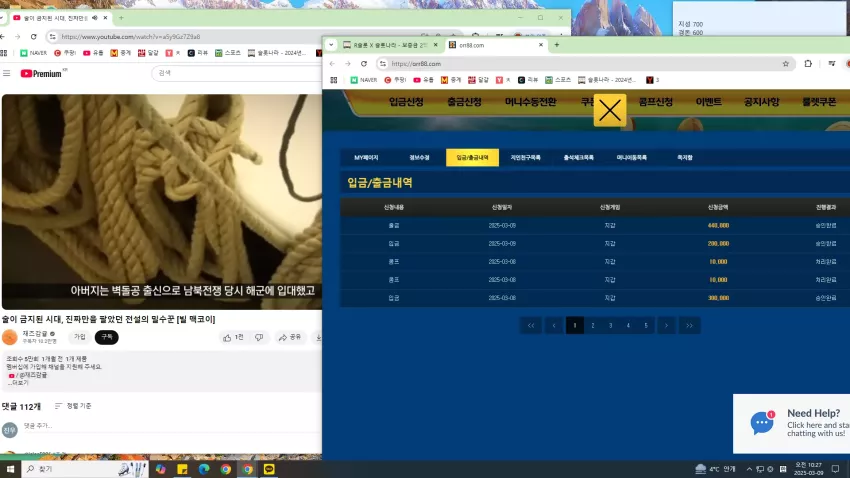Open Windows Start menu
850x478 pixels.
[10, 469]
